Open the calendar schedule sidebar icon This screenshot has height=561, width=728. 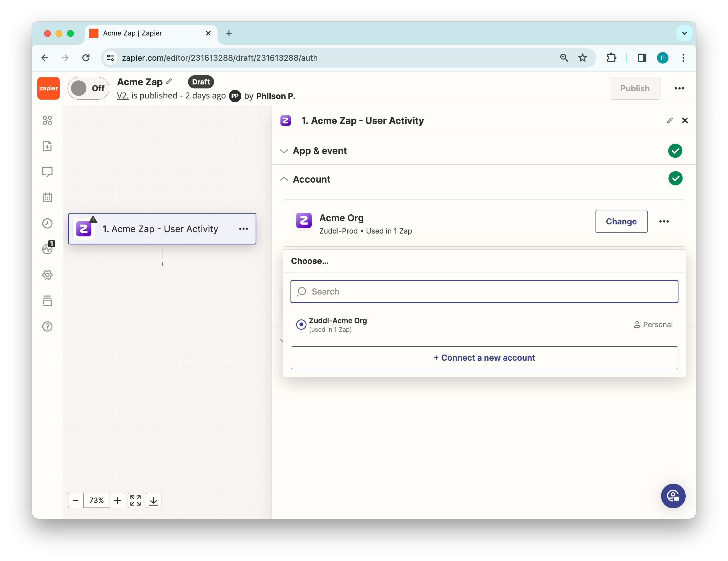point(47,197)
